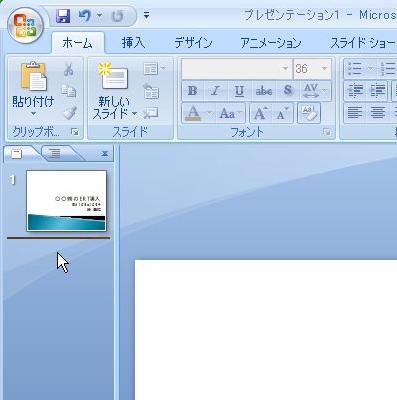Clear all formatting with eraser icon

pyautogui.click(x=309, y=113)
